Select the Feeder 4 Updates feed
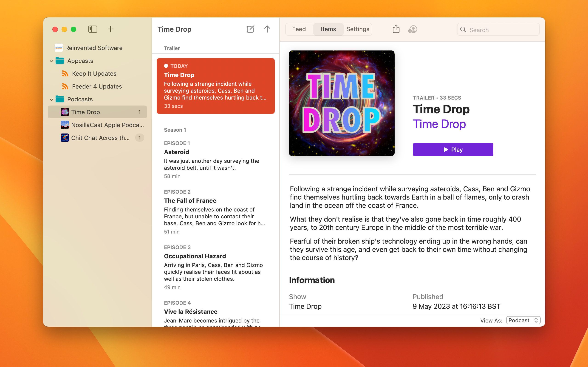Viewport: 588px width, 367px height. 97,86
